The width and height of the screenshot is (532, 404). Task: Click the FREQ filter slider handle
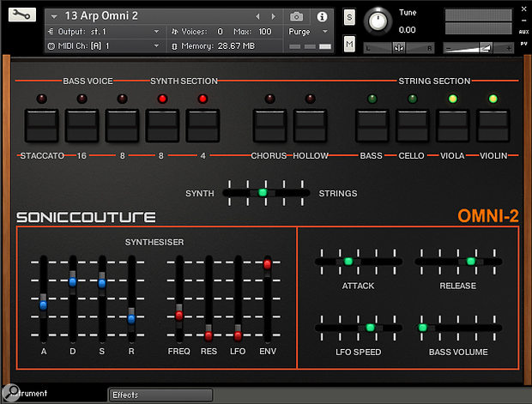[179, 315]
